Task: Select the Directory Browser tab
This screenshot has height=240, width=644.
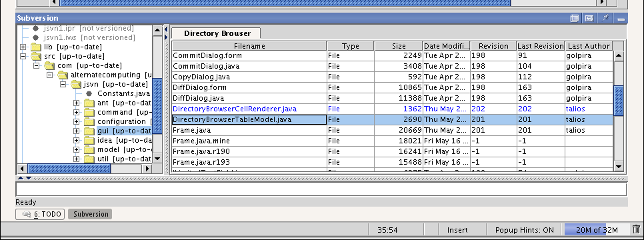Action: tap(217, 33)
